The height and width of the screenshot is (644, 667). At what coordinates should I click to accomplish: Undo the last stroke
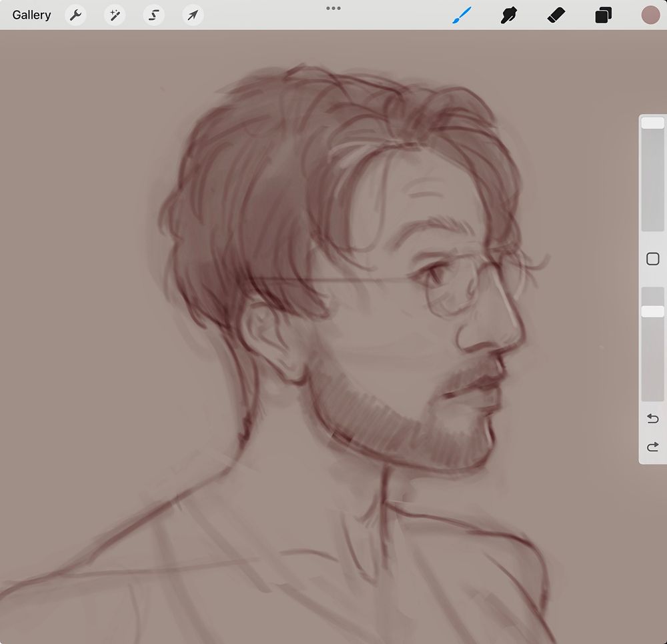pyautogui.click(x=653, y=419)
